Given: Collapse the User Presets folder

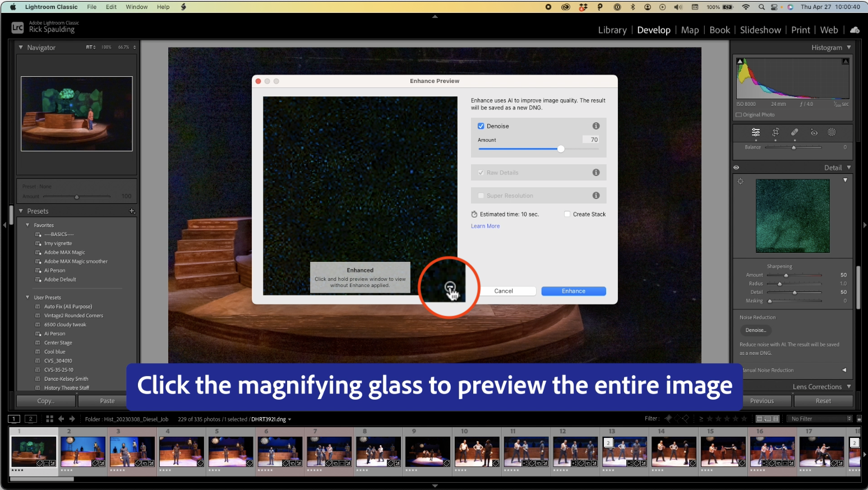Looking at the screenshot, I should 27,297.
